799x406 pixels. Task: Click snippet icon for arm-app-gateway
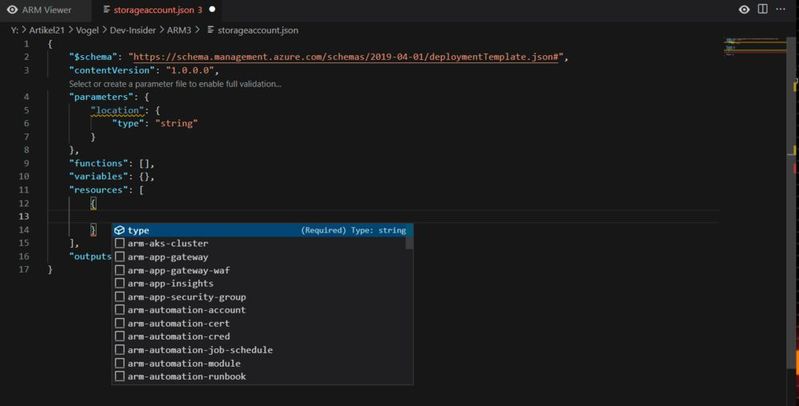pos(120,257)
